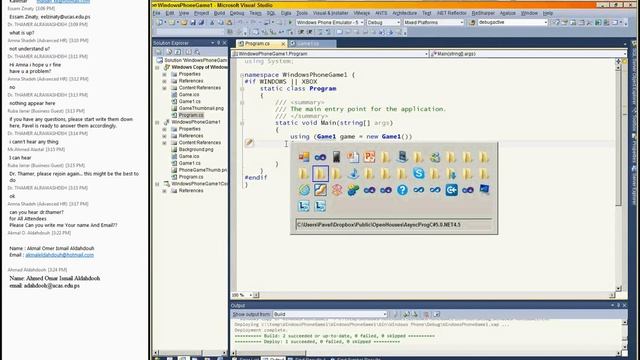Open the akmalaldahdouh@hotmail.com email link in chat
The image size is (640, 360).
click(60, 255)
